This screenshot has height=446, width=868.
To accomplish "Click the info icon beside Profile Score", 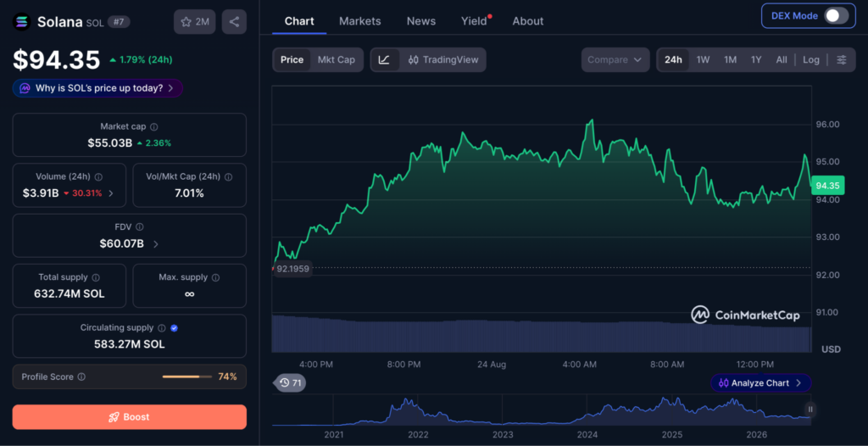I will pos(81,376).
